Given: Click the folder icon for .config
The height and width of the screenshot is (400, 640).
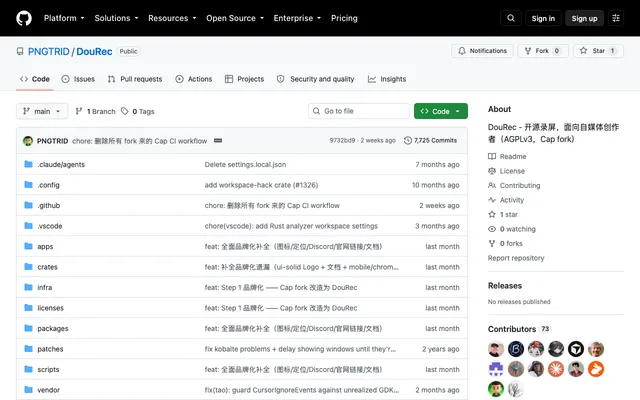Looking at the screenshot, I should point(28,184).
